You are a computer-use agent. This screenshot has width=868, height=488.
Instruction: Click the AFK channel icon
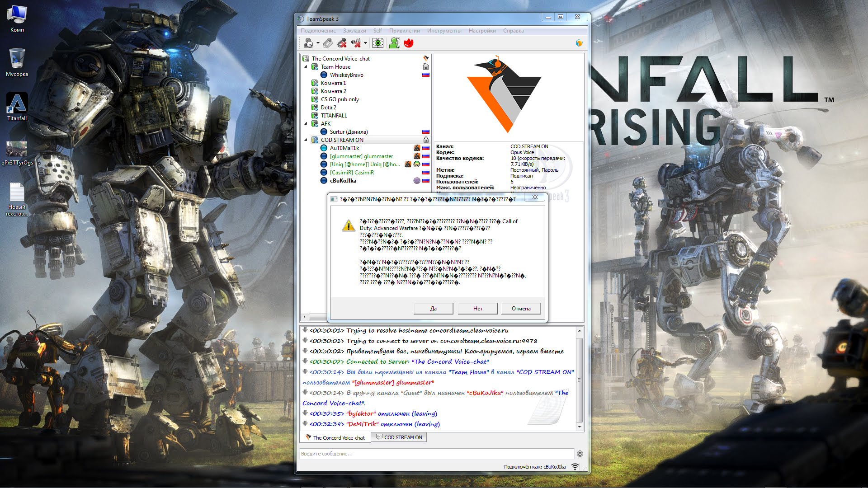pyautogui.click(x=315, y=124)
